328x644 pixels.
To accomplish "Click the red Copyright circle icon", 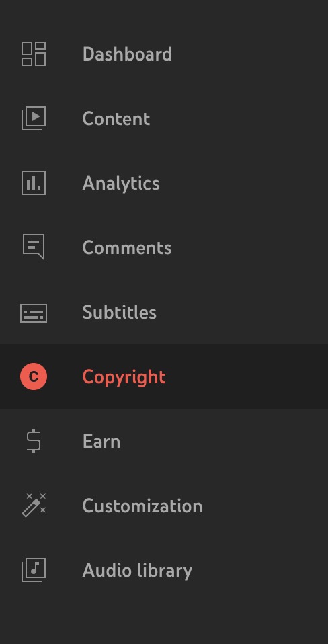I will tap(34, 376).
